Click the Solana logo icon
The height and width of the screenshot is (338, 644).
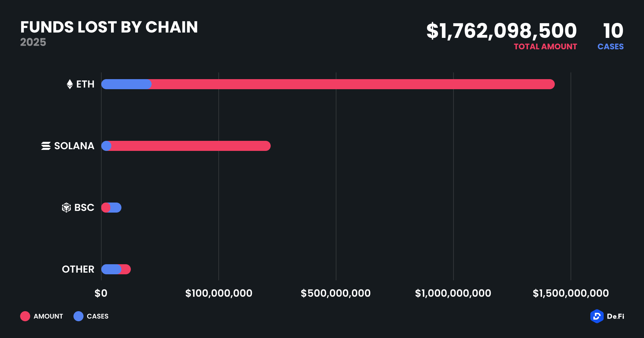46,146
